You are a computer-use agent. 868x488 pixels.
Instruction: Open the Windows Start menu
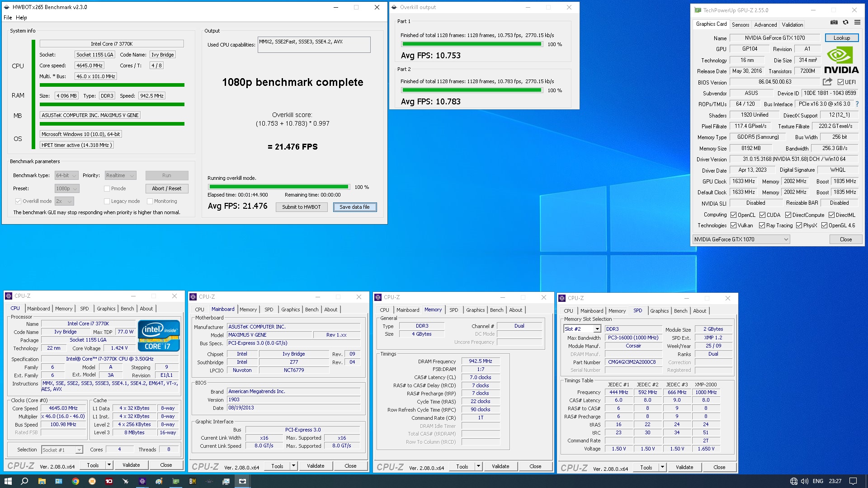[8, 481]
